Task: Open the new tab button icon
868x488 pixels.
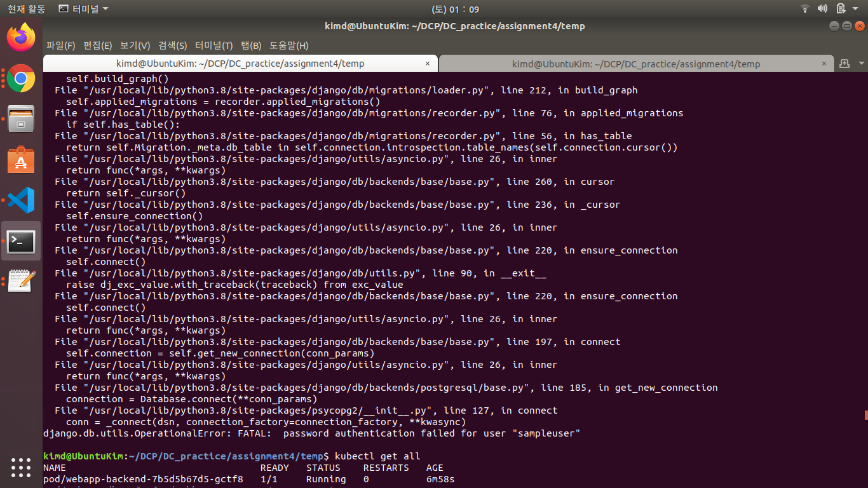Action: pyautogui.click(x=844, y=64)
